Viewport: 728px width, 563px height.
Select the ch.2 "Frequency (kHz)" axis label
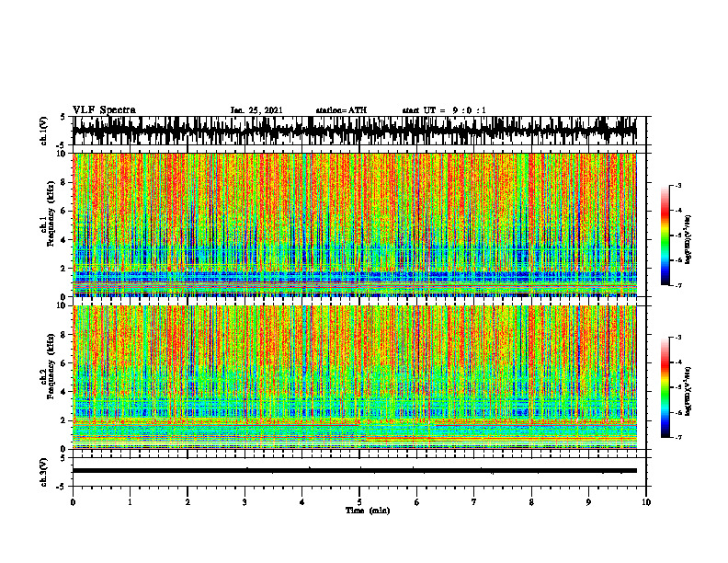click(x=51, y=366)
